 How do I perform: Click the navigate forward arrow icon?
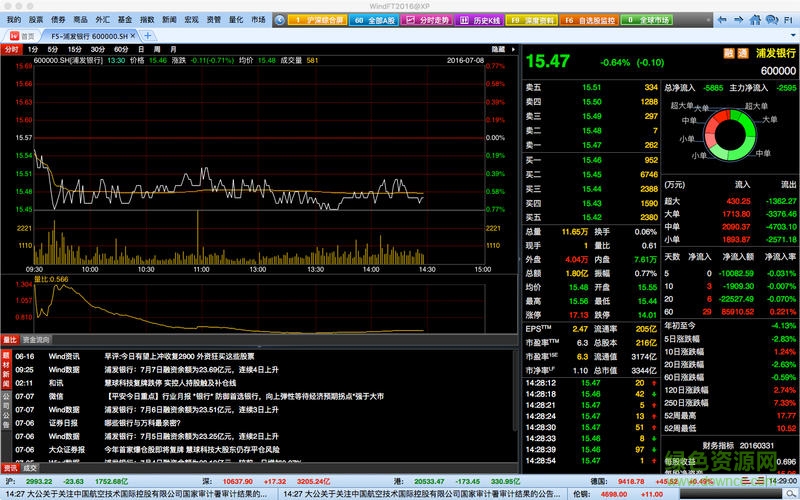tap(739, 20)
